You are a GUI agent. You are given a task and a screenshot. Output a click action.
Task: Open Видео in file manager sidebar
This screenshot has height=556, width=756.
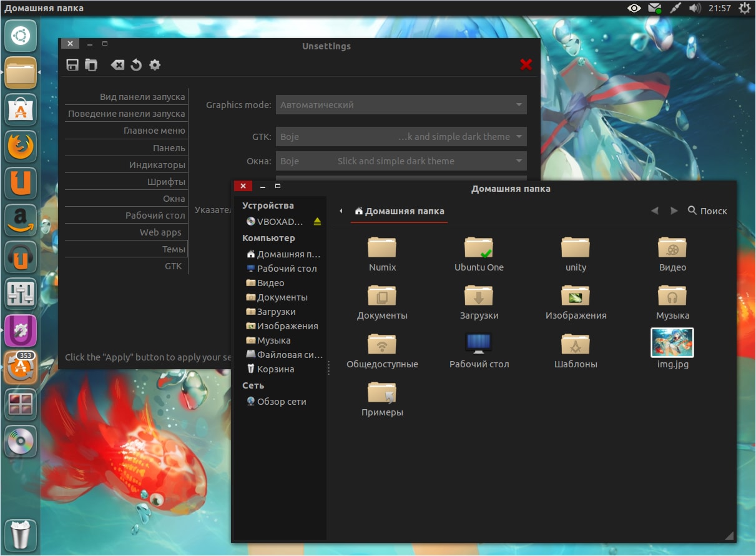[266, 283]
